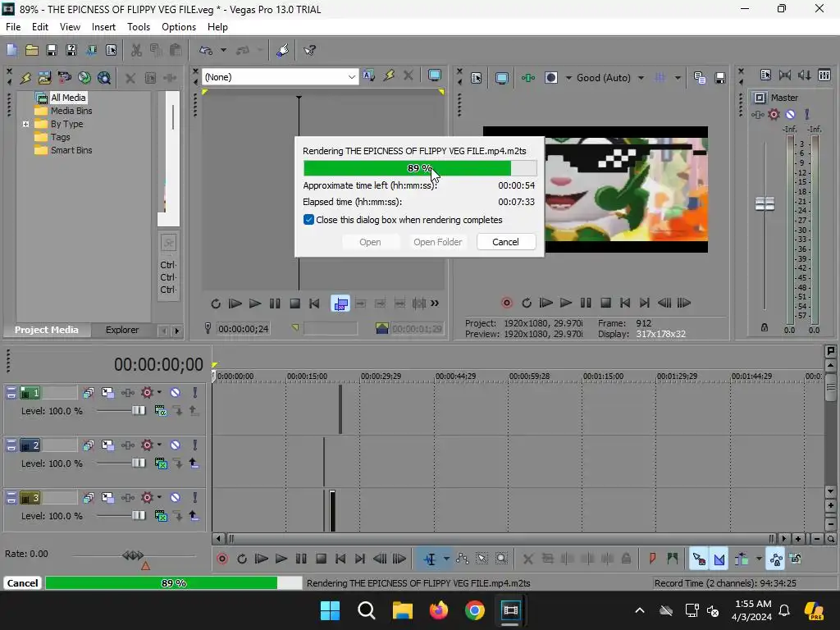Expand more trimmer buttons chevron
This screenshot has width=840, height=630.
(x=435, y=304)
